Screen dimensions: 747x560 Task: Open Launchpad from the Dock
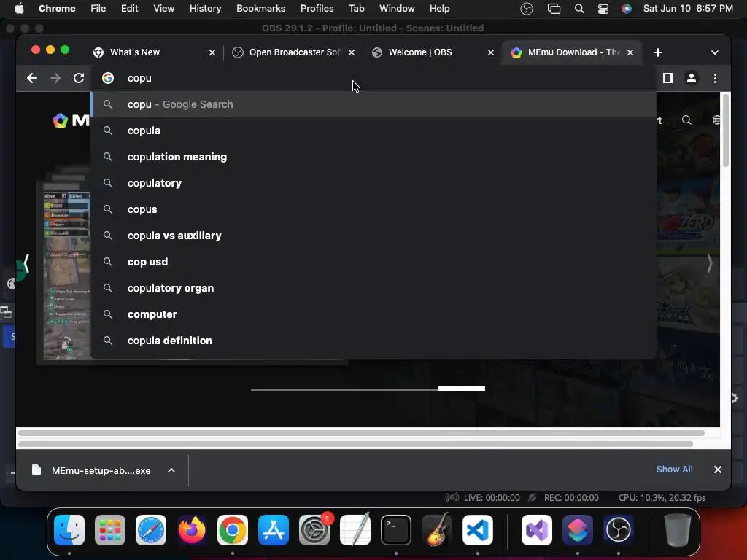click(x=110, y=529)
